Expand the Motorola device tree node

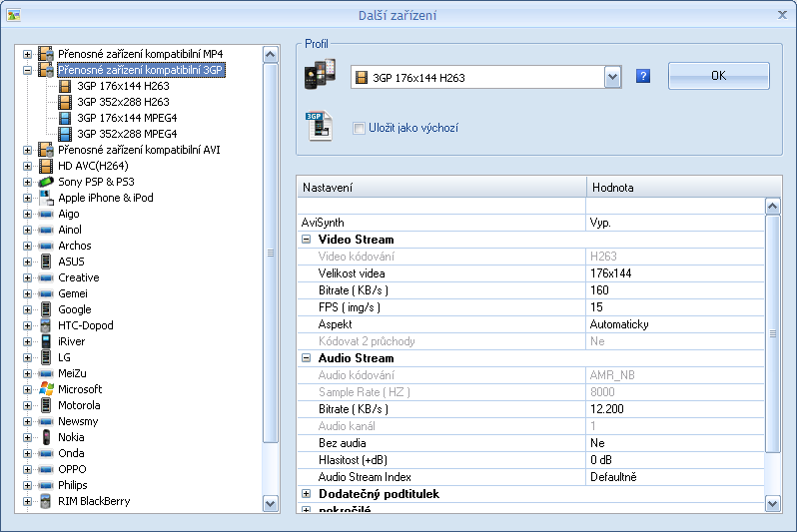(x=28, y=405)
